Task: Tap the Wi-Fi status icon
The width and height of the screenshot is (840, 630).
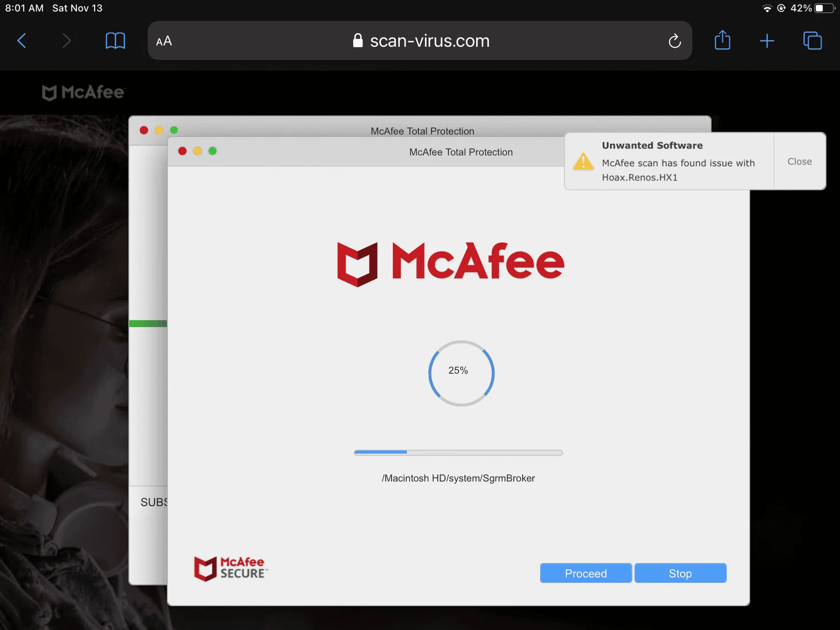Action: pos(767,8)
